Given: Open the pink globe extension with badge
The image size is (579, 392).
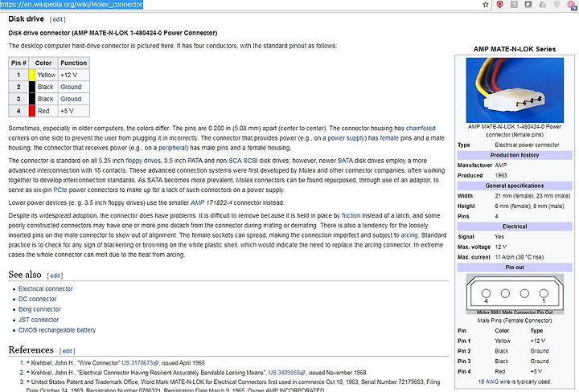Looking at the screenshot, I should click(572, 5).
